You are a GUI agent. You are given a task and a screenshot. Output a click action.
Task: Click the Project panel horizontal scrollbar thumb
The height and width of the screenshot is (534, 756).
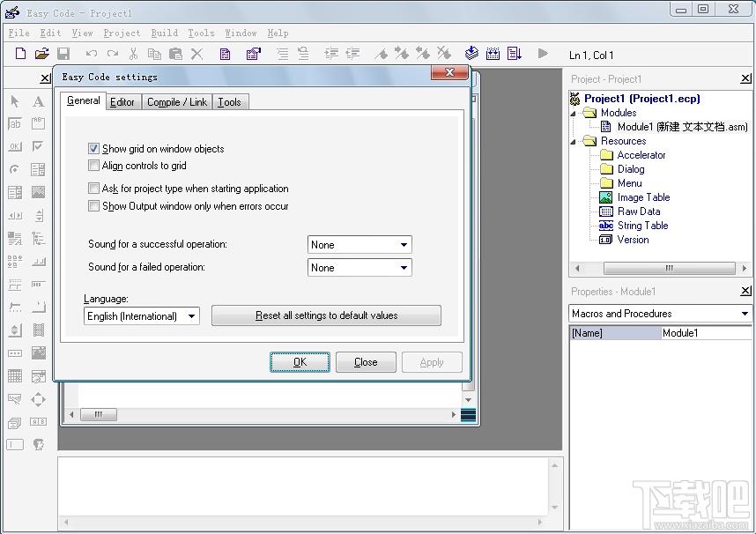tap(670, 268)
